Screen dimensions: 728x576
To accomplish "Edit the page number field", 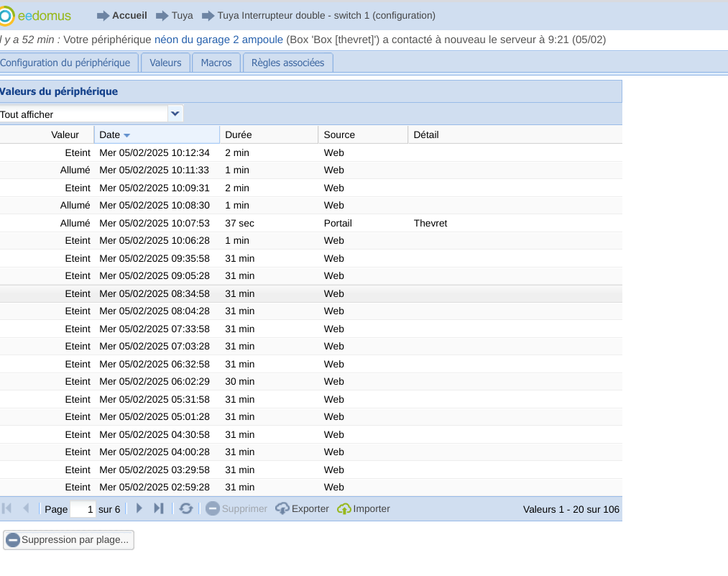I will coord(83,509).
